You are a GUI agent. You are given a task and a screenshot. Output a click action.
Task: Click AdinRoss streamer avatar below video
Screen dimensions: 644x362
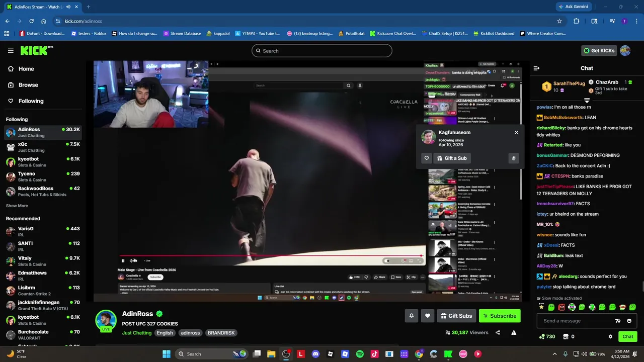coord(106,321)
